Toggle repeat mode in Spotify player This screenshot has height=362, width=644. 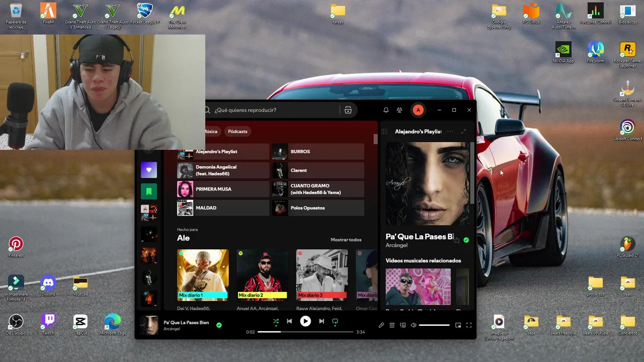[335, 321]
